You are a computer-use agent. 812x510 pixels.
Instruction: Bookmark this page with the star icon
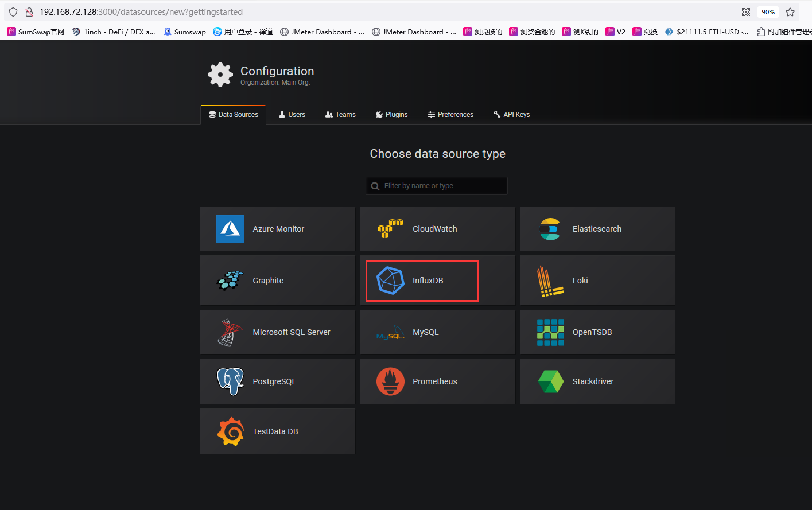click(x=790, y=12)
